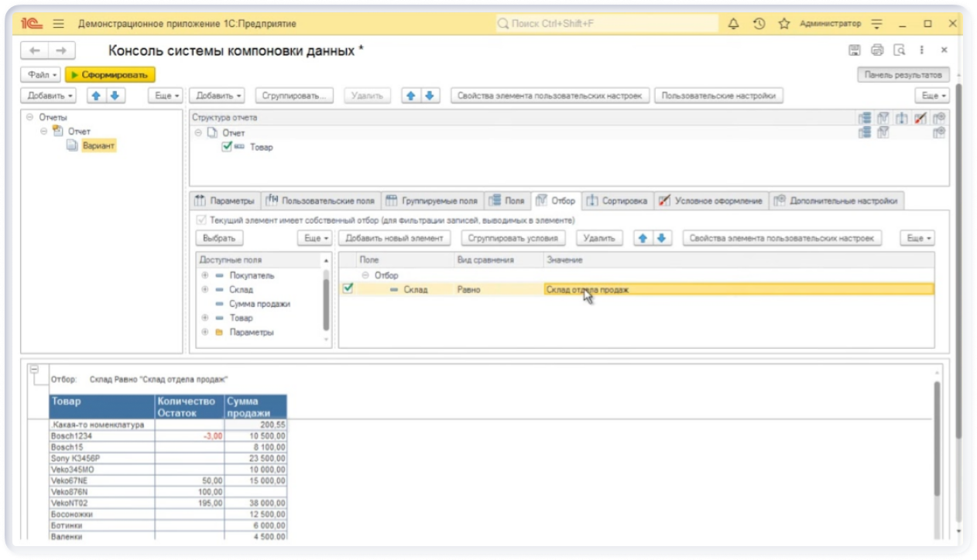977x560 pixels.
Task: Move report down in Отчеты tree toolbar
Action: [x=115, y=96]
